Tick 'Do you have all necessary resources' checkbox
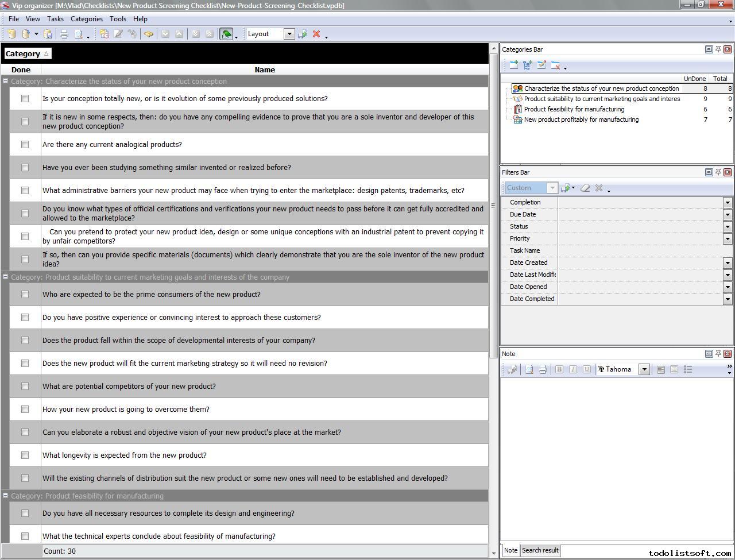Screen dimensions: 735x560 25,513
